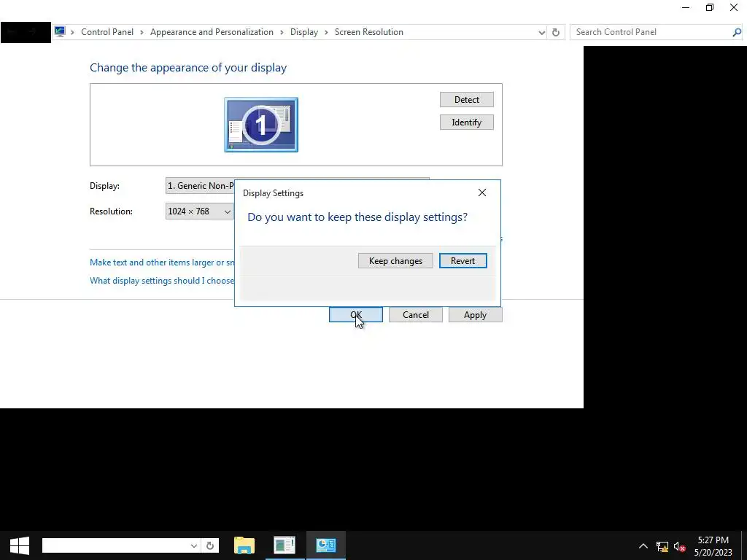The image size is (747, 560).
Task: Open Make text and other items larger link
Action: coord(162,262)
